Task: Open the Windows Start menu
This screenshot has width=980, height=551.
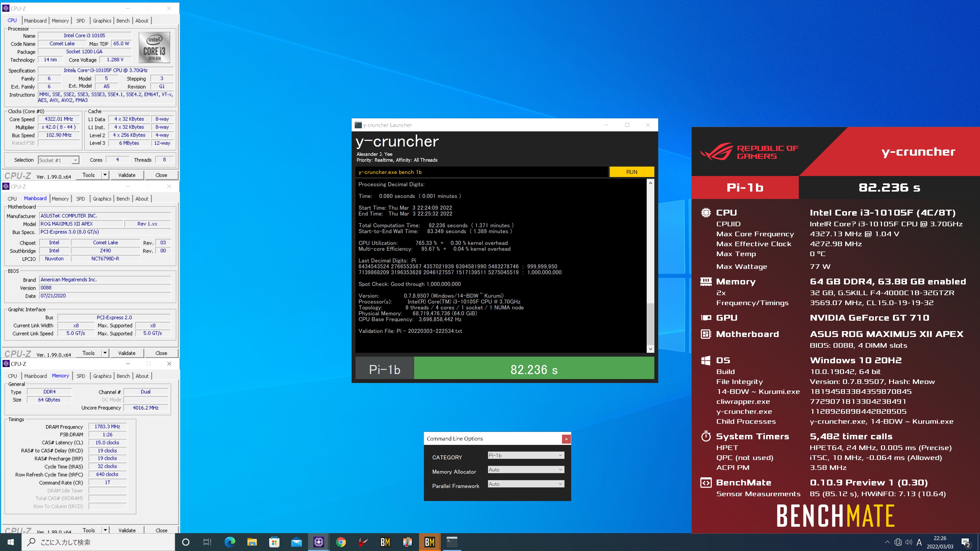Action: (11, 542)
